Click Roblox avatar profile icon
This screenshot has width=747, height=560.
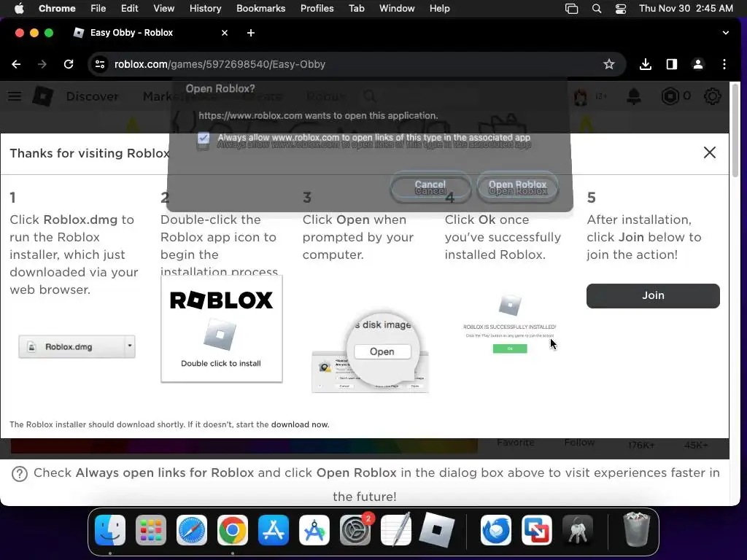coord(581,97)
